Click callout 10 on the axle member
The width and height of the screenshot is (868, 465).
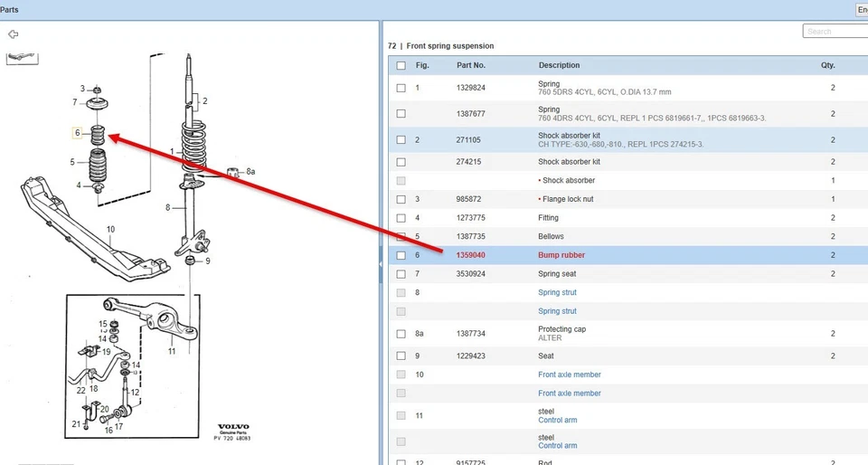pyautogui.click(x=110, y=229)
